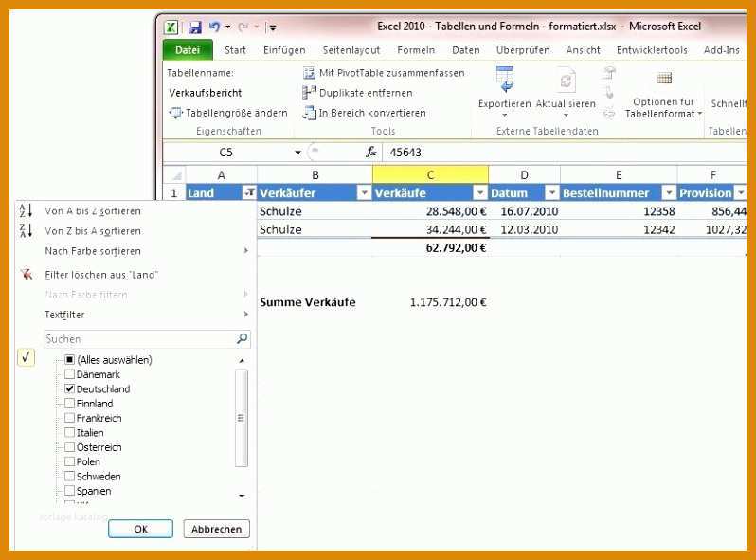Select column C header
This screenshot has width=756, height=560.
coord(430,174)
